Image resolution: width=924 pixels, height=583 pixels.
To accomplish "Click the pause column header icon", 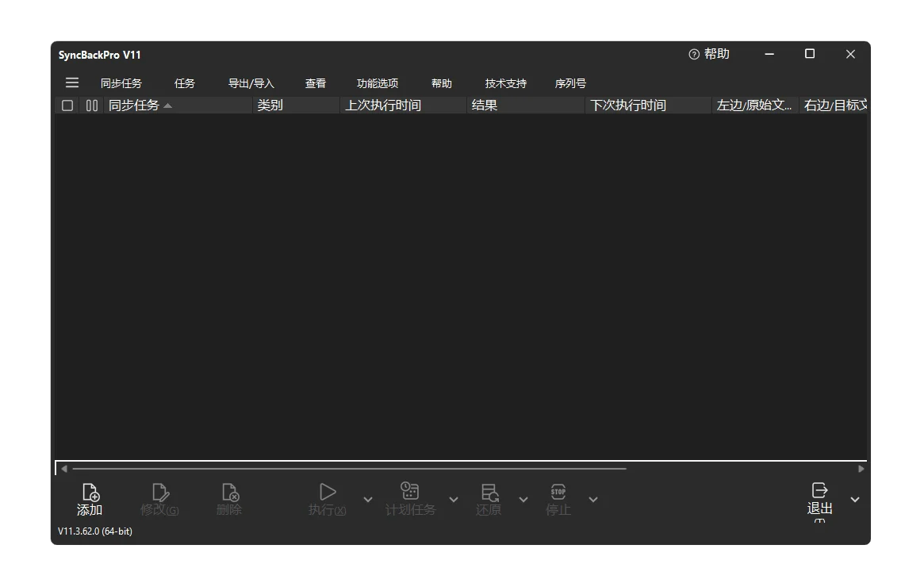I will 92,105.
